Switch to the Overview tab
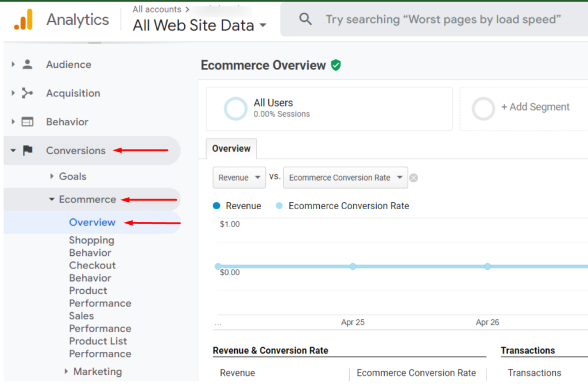Screen dimensions: 588x384 click(x=231, y=149)
